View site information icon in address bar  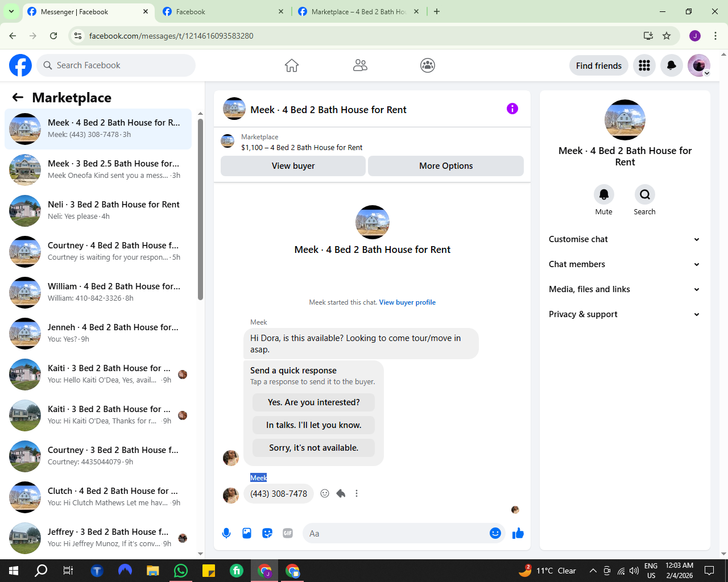[78, 36]
